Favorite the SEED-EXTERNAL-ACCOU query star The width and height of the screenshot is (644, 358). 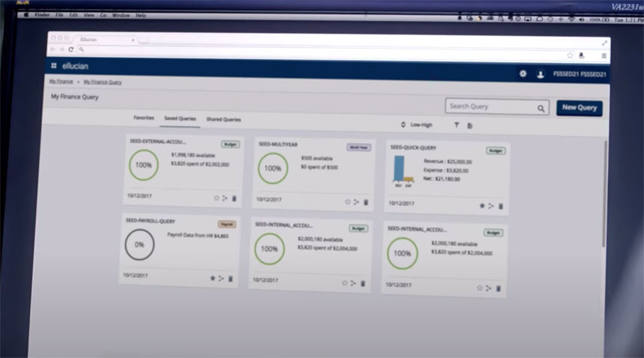click(x=216, y=198)
